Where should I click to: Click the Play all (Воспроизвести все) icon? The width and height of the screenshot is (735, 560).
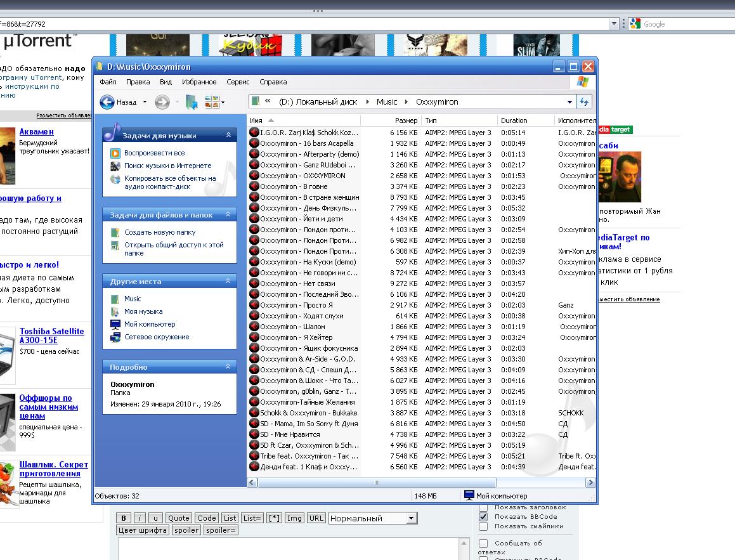click(115, 153)
